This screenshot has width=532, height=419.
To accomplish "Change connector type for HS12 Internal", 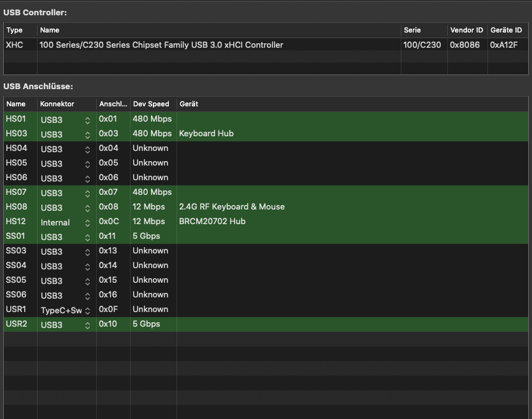I will (x=87, y=222).
